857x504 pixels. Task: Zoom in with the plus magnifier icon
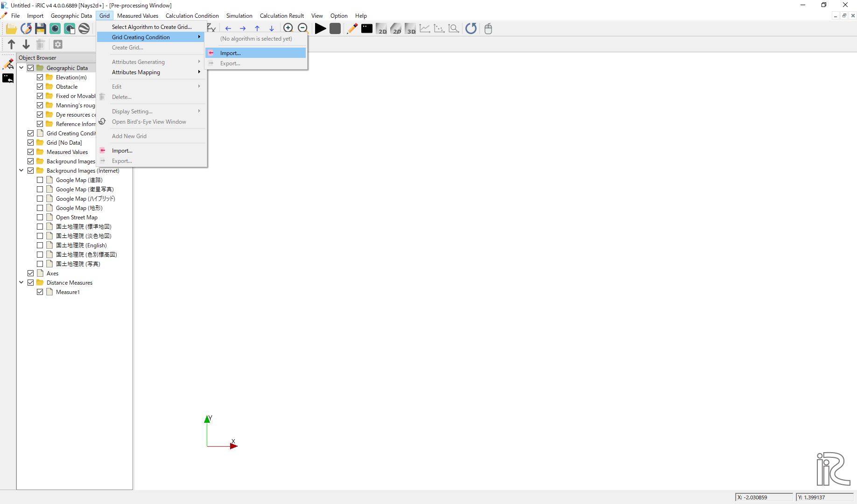coord(288,28)
